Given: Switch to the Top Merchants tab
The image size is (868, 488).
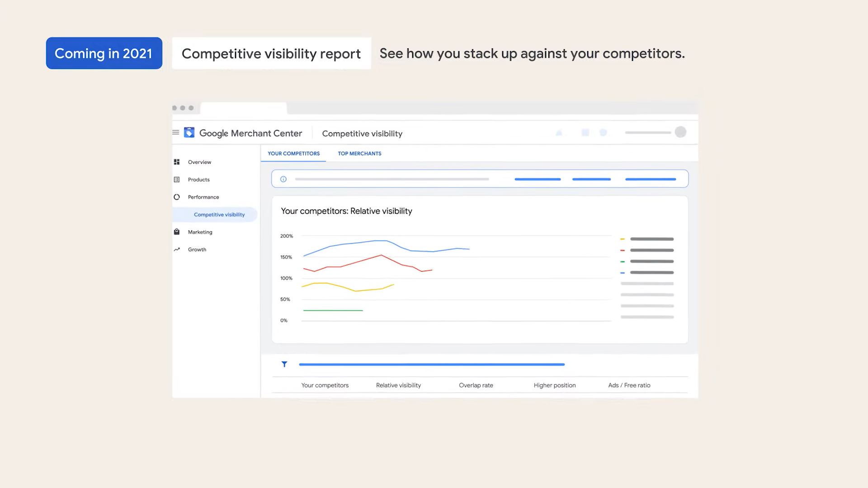Looking at the screenshot, I should click(359, 154).
